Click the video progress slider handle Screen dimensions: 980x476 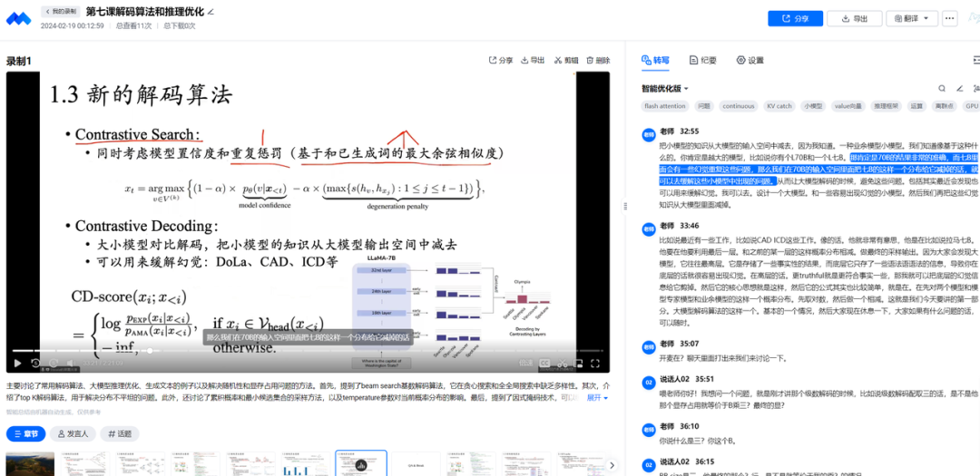[x=150, y=351]
